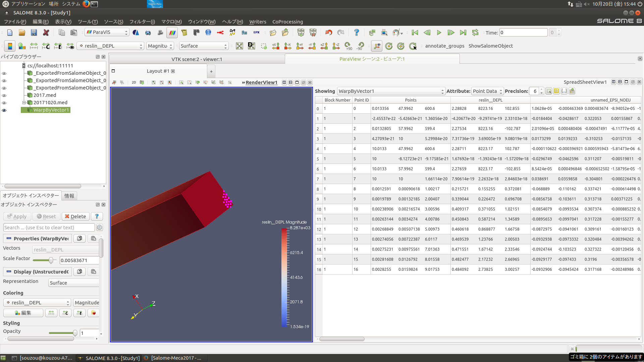Image resolution: width=644 pixels, height=362 pixels.
Task: Click the Reset camera icon
Action: 239,46
